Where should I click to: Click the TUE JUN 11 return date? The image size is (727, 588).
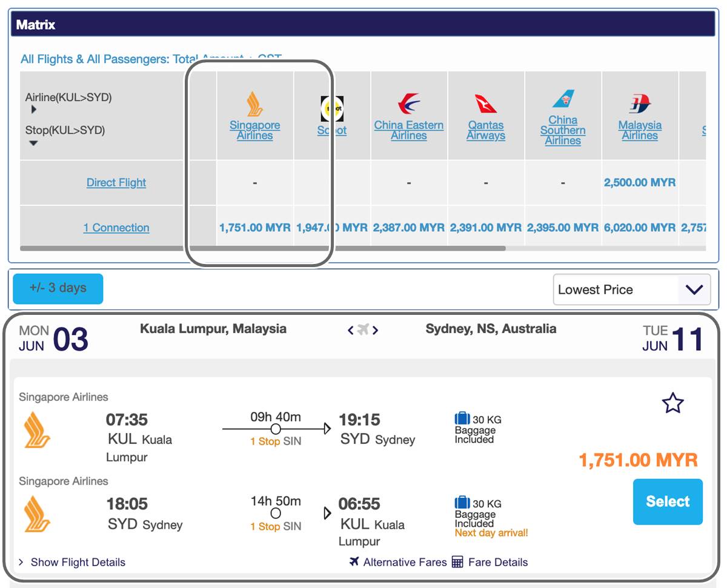[673, 339]
